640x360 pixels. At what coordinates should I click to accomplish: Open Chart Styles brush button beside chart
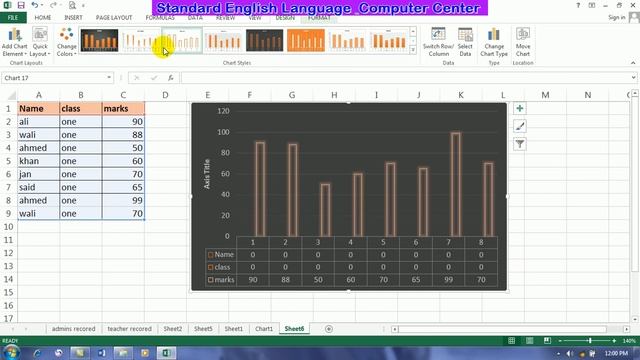[x=520, y=127]
